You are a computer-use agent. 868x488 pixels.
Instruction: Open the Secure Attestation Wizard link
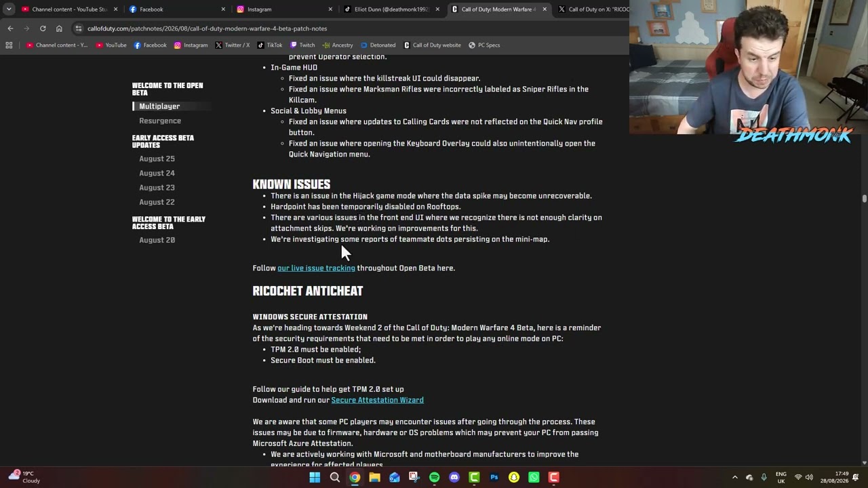(377, 401)
